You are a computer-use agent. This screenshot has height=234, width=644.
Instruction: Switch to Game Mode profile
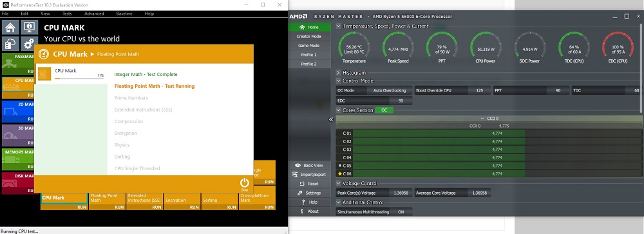[x=309, y=46]
